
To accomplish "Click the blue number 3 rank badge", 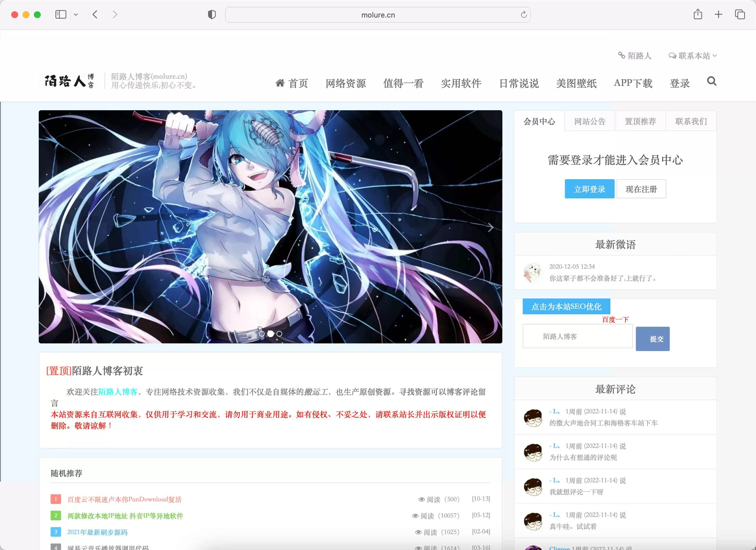I will coord(56,532).
